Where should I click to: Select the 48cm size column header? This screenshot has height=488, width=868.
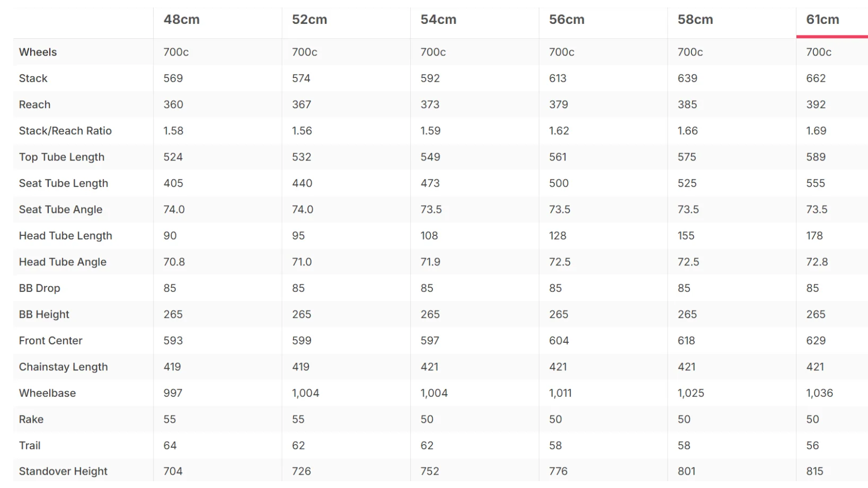pos(182,20)
